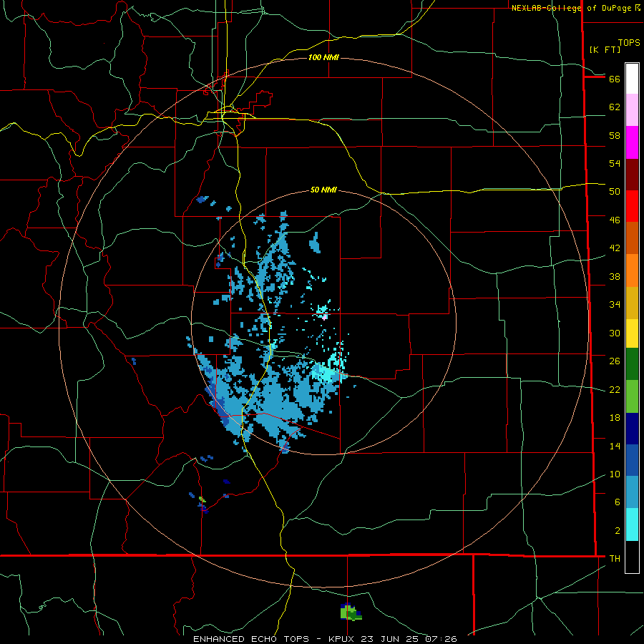This screenshot has height=644, width=644.
Task: Click the "50" scale value on the legend
Action: coord(615,192)
